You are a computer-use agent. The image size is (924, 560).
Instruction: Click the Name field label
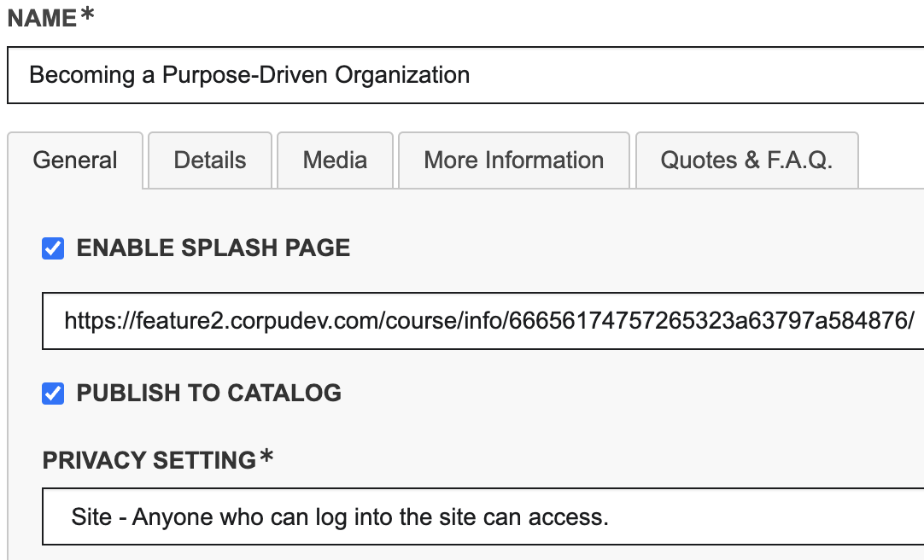[x=43, y=20]
